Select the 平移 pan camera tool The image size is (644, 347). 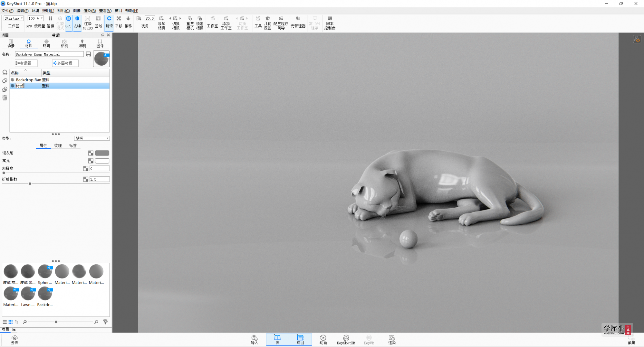click(119, 22)
